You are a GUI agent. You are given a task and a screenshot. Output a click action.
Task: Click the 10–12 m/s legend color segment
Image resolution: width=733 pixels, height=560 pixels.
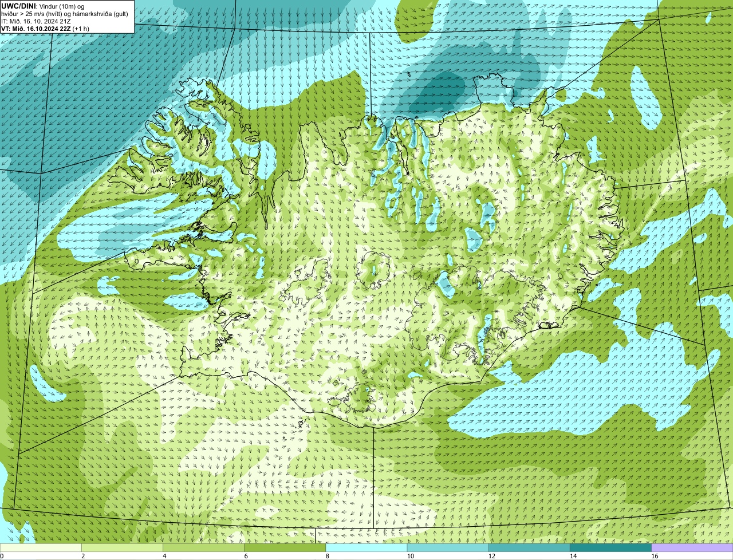click(x=448, y=548)
